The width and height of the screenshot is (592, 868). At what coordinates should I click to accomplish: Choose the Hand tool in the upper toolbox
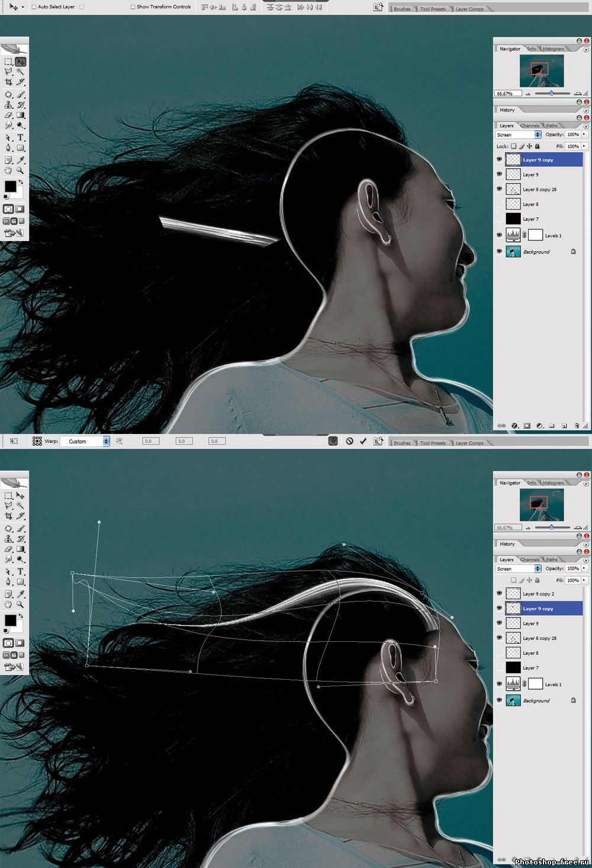coord(8,171)
